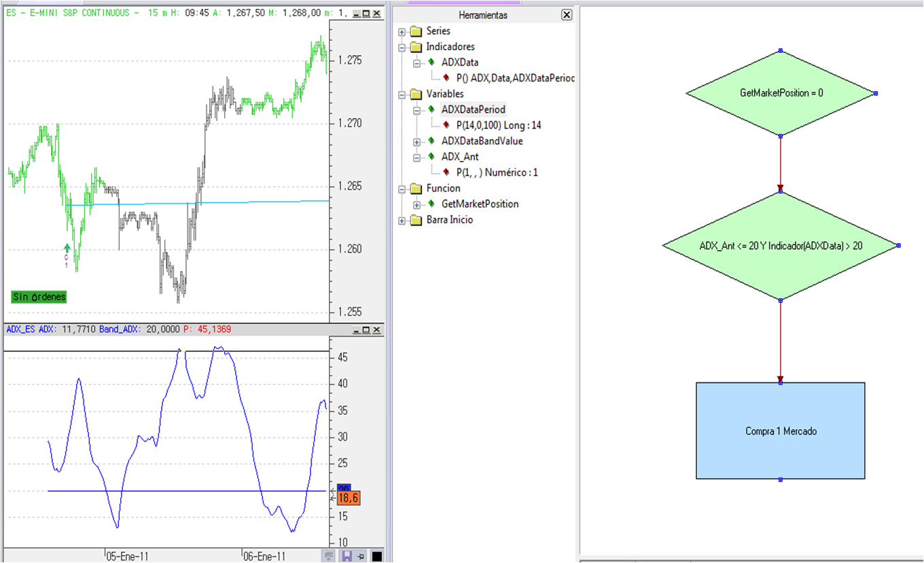This screenshot has height=563, width=924.
Task: Select the P() ADX,Data,ADXDataPeriod parameter row
Action: [x=515, y=78]
